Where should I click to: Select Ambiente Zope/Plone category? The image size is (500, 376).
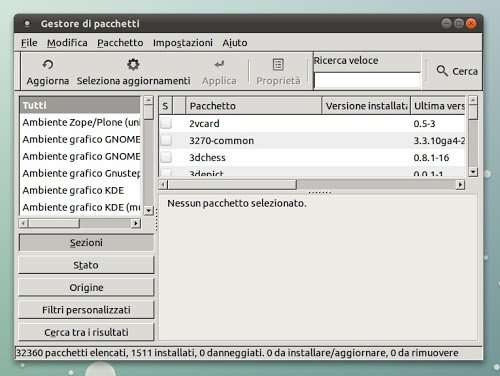[80, 122]
